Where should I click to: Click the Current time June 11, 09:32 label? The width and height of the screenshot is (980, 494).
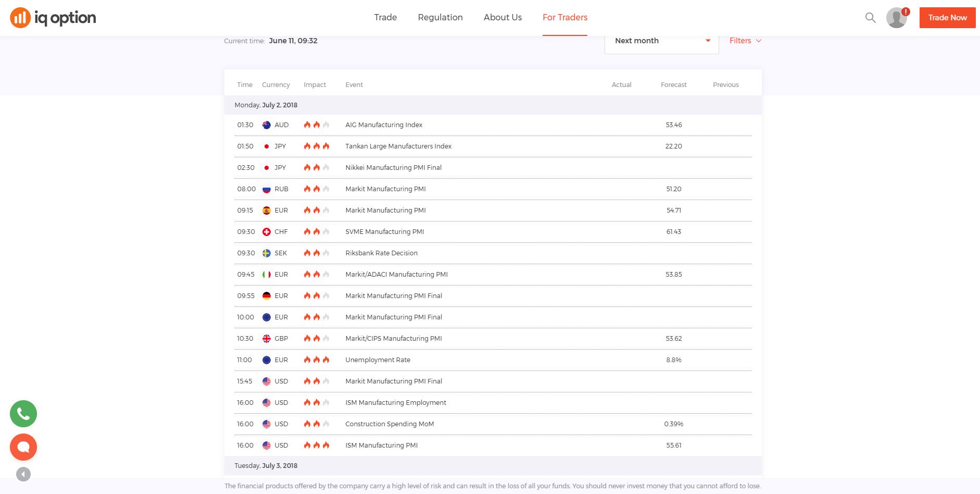(271, 41)
